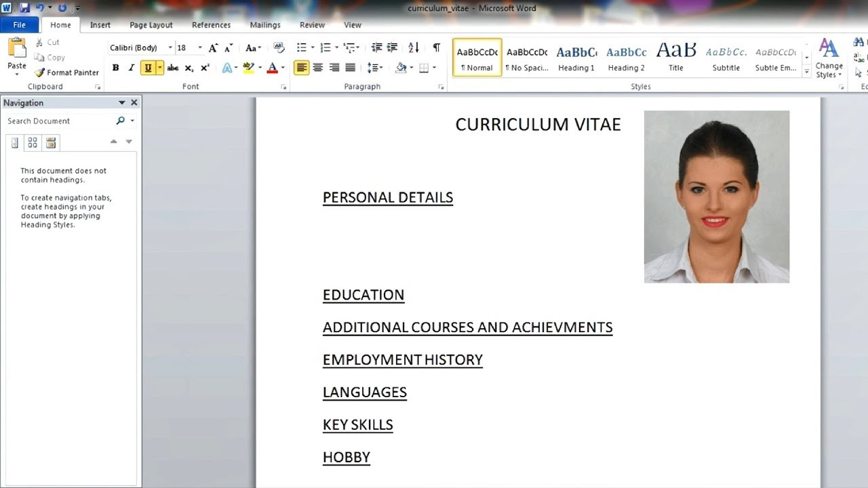Click the Increase Indent icon

coord(392,48)
